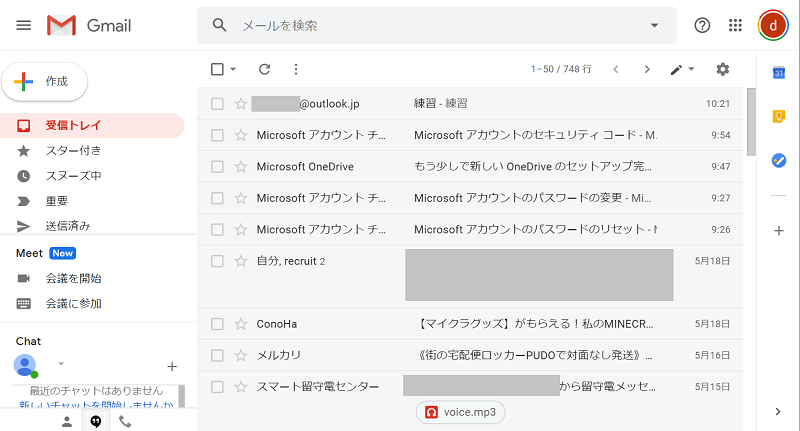Open the phone calls icon at bottom
Viewport: 800px width, 431px height.
pos(125,421)
